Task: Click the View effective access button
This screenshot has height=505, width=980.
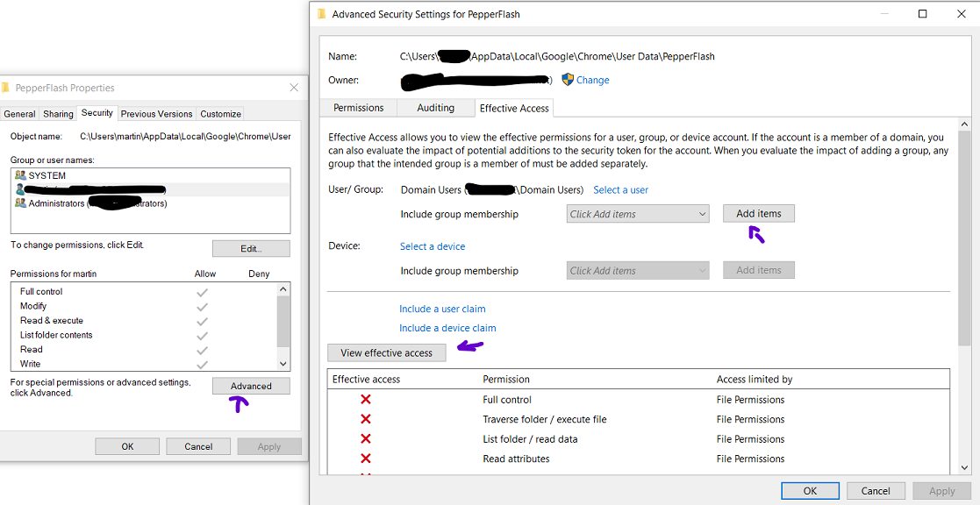Action: click(386, 352)
